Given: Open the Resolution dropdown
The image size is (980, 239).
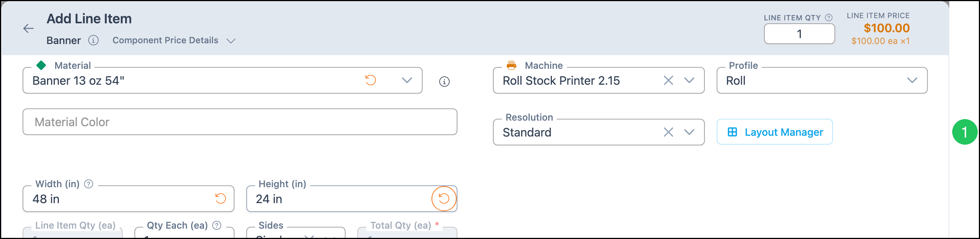Looking at the screenshot, I should (689, 132).
